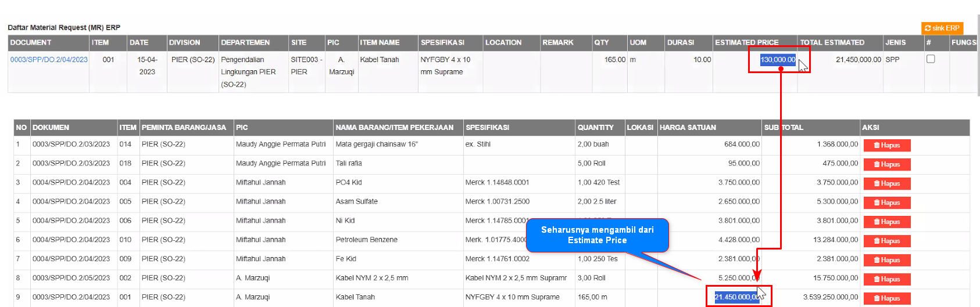
Task: Click the HARGA SATUAN column header
Action: 688,128
